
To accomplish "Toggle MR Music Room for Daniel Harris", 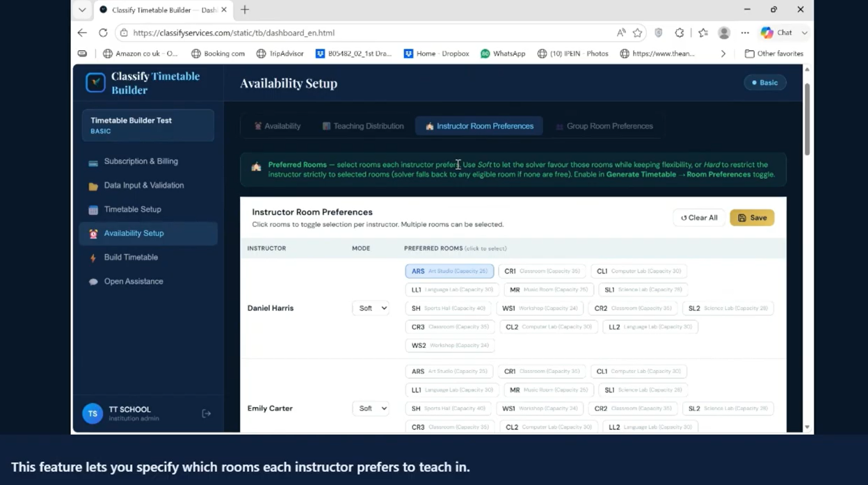I will [548, 289].
